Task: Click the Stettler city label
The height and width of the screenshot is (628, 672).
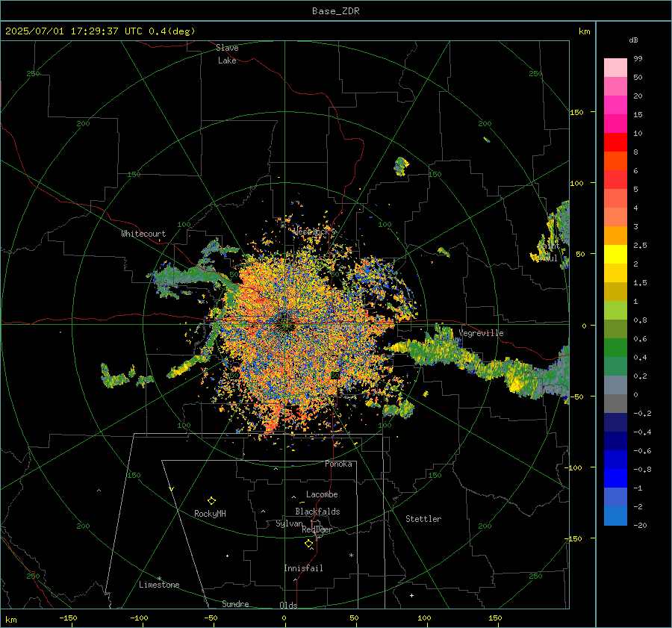Action: 423,519
